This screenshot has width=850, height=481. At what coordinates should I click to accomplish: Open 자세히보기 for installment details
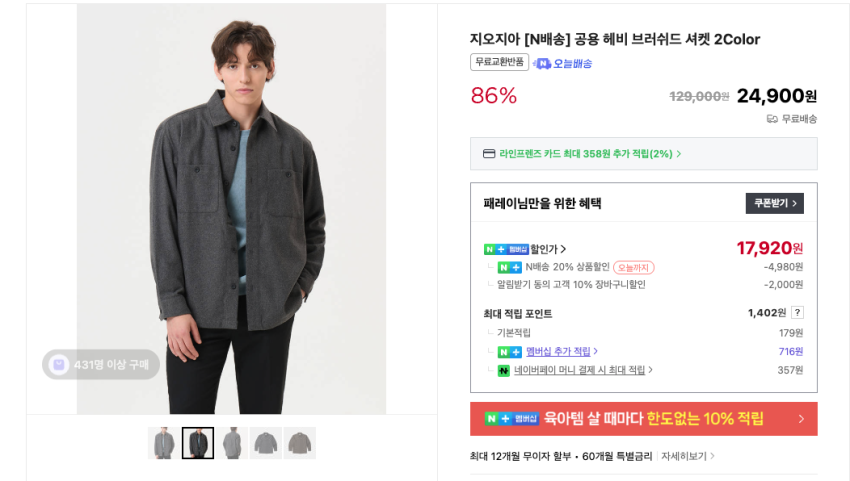tap(687, 456)
